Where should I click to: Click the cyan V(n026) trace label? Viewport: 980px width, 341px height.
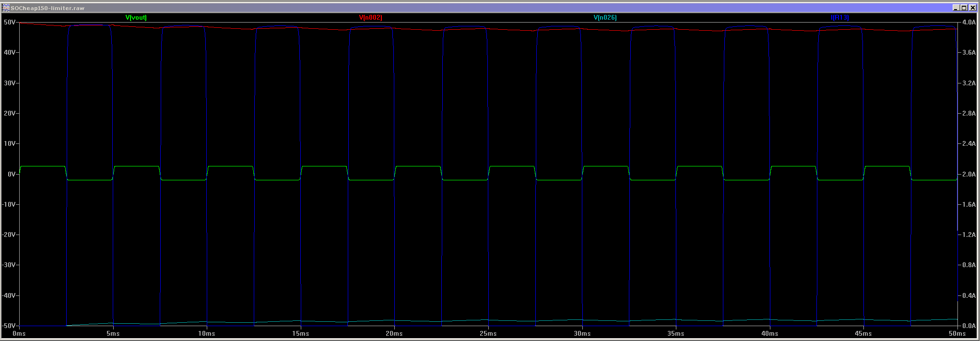tap(605, 18)
